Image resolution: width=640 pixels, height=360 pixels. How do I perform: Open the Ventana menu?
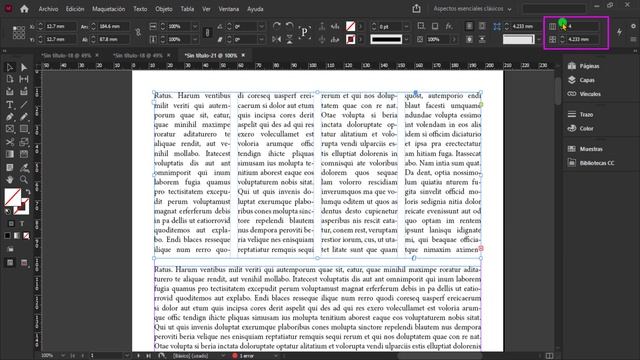[x=229, y=9]
